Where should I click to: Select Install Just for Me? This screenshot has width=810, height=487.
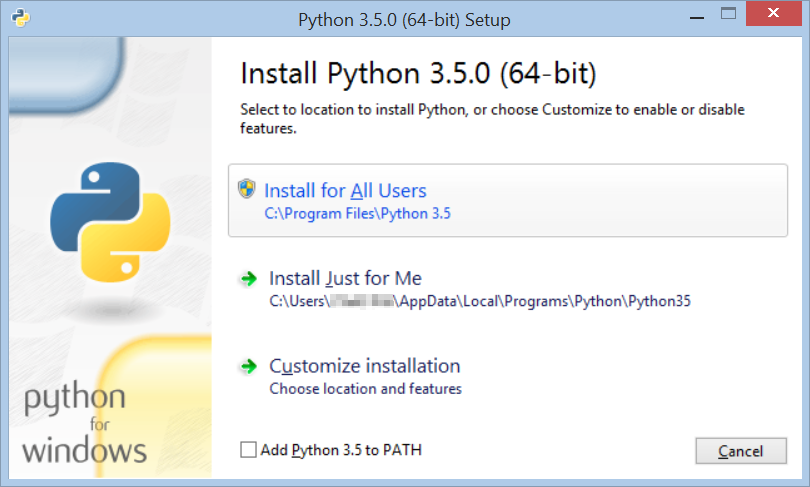pos(345,278)
